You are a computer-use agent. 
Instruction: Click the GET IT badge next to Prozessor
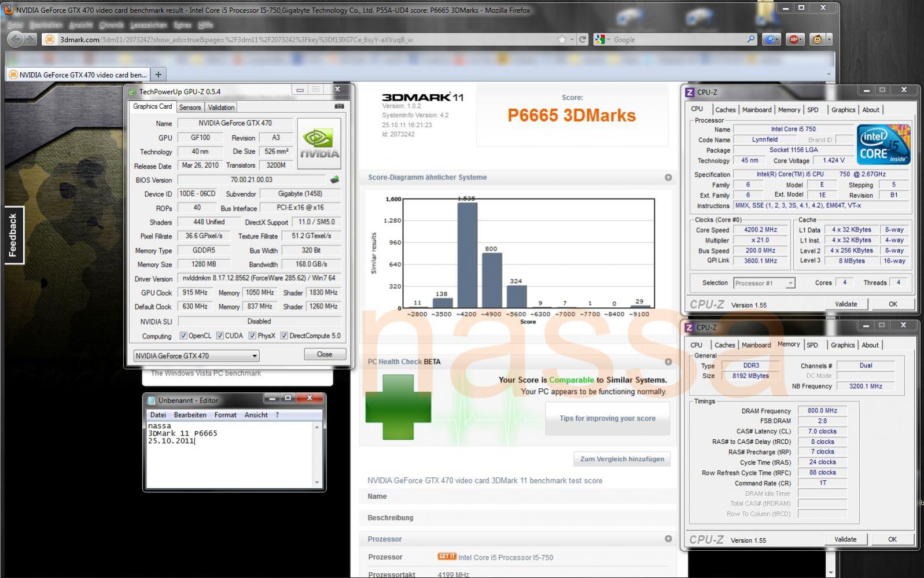point(447,557)
